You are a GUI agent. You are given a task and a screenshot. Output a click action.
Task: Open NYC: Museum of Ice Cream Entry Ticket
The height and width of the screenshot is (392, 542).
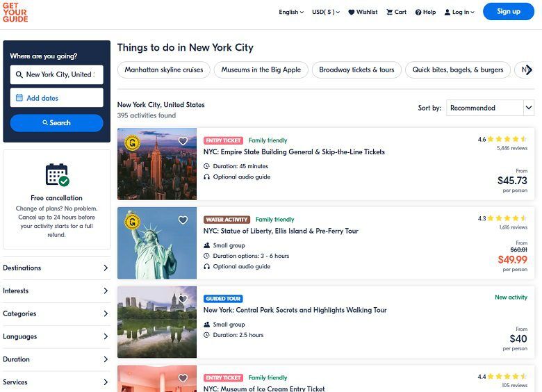pyautogui.click(x=264, y=389)
